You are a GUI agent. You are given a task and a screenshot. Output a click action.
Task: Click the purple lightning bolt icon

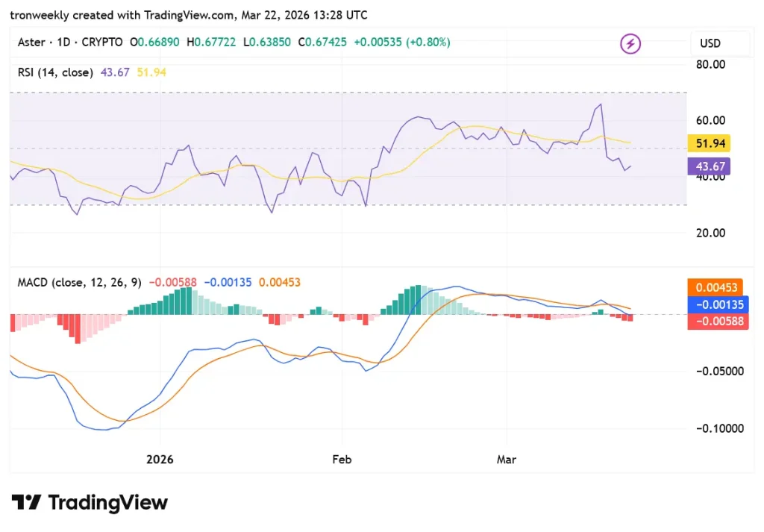630,43
